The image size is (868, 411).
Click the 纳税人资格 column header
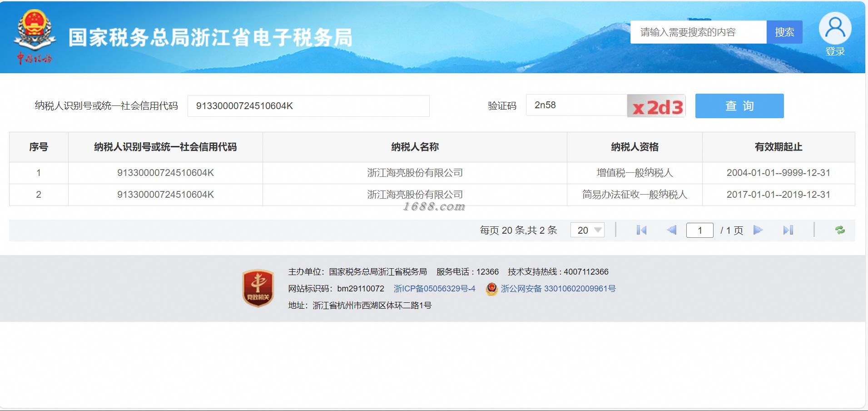click(635, 147)
